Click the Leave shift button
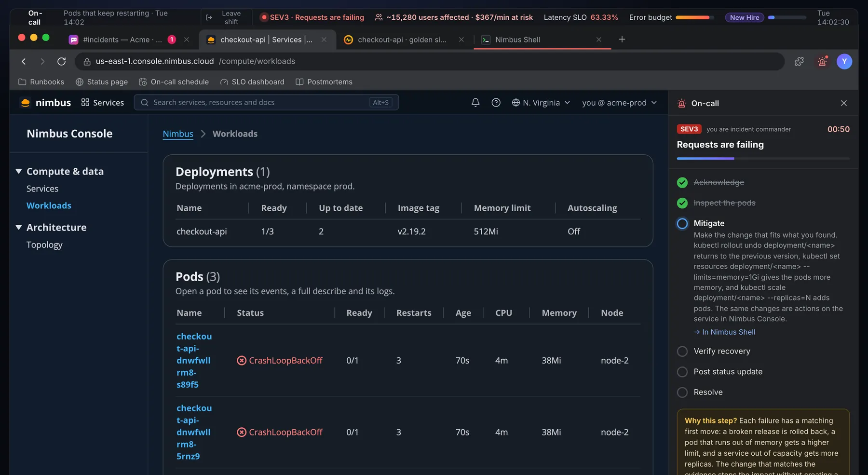 click(x=225, y=17)
